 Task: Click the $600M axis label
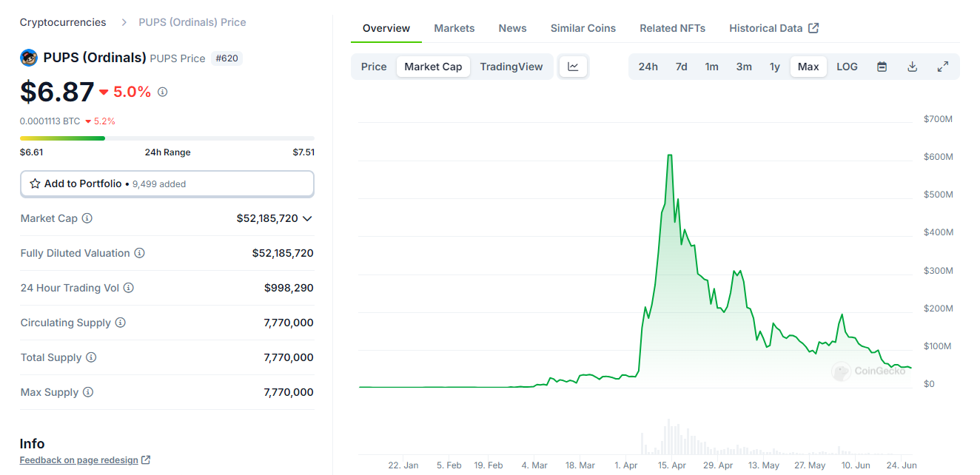[938, 157]
